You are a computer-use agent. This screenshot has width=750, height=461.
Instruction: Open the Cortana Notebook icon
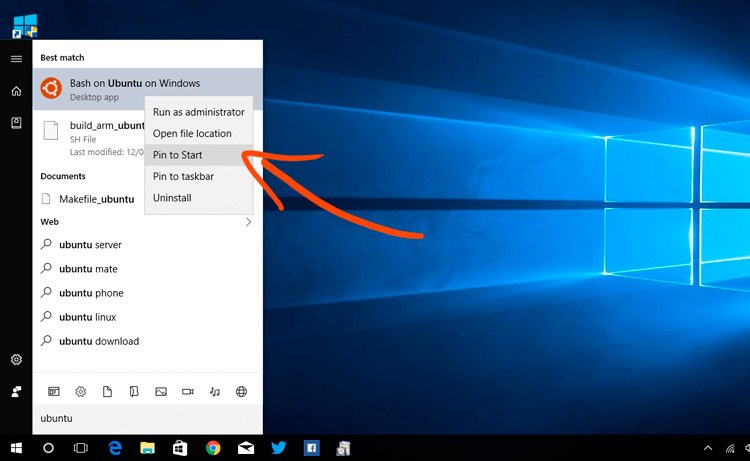coord(16,122)
